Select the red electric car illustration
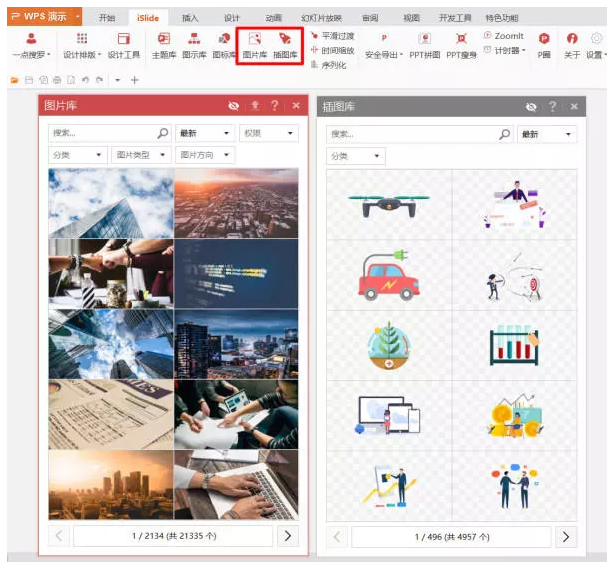 [x=389, y=275]
